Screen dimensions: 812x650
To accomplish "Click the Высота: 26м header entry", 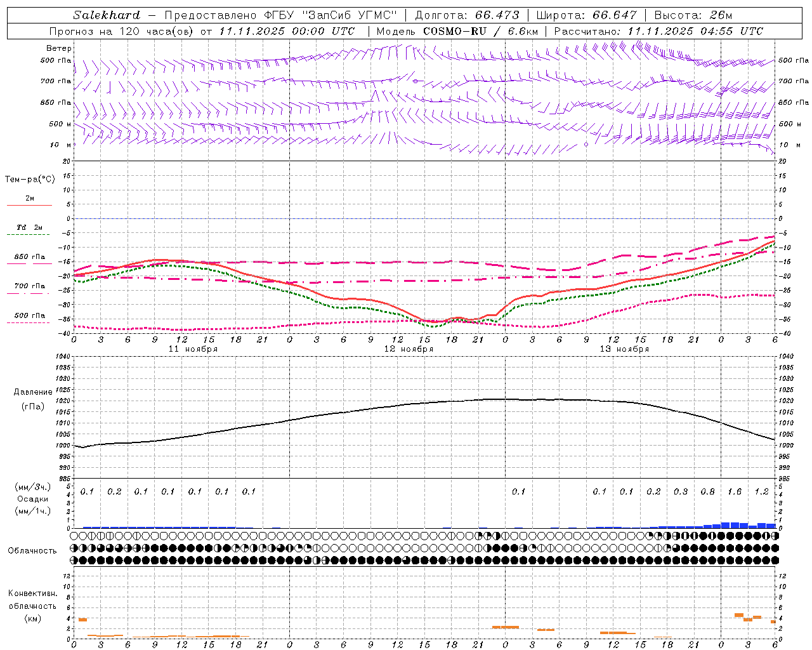I will point(693,15).
